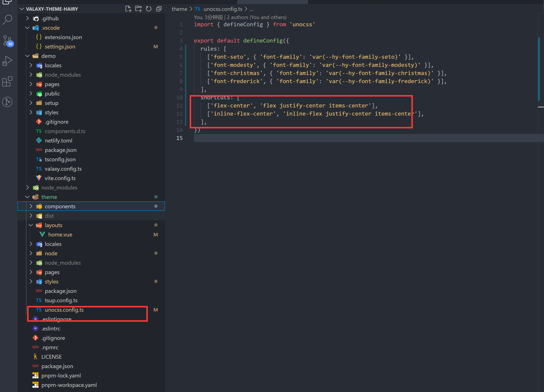Click the theme breadcrumb item

click(179, 9)
